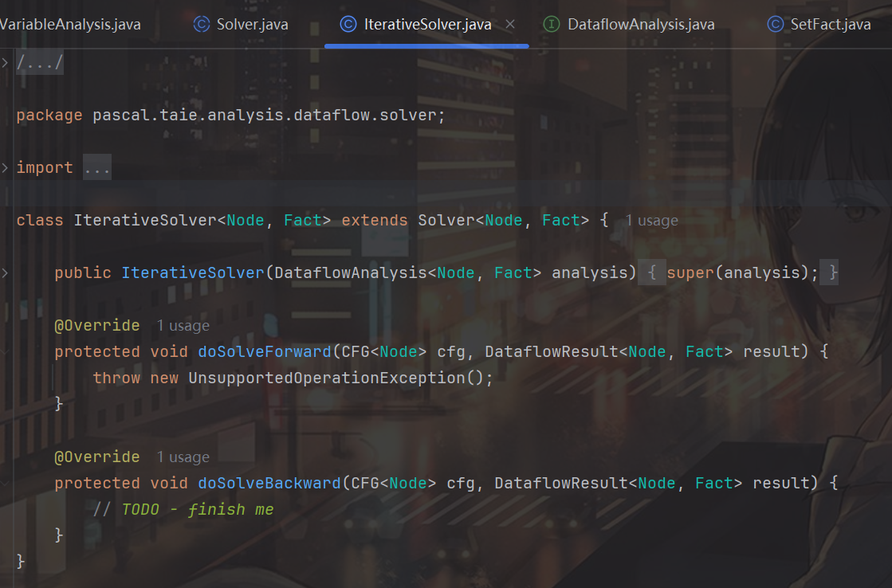The height and width of the screenshot is (588, 892).
Task: Switch to the Solver.java tab
Action: tap(252, 25)
